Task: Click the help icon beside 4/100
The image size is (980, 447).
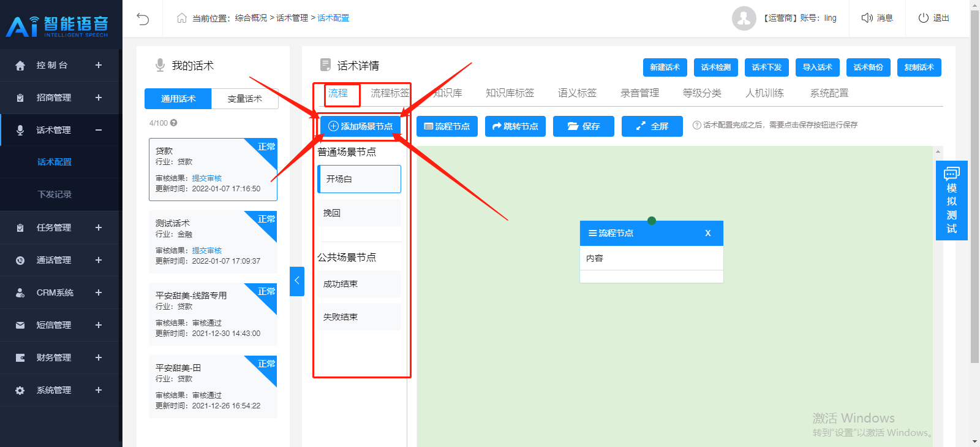Action: 173,123
